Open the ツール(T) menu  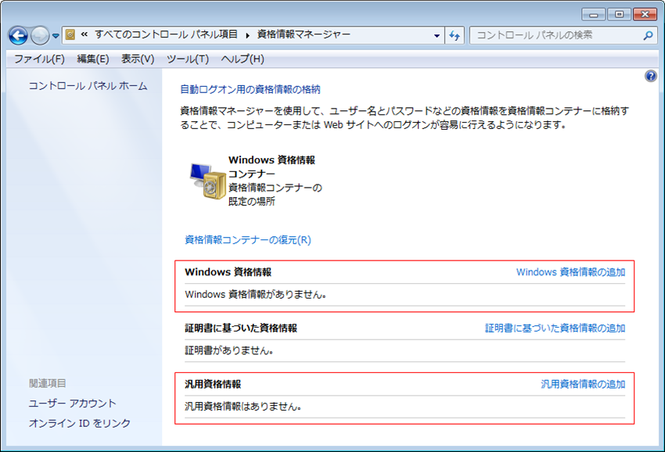point(187,59)
